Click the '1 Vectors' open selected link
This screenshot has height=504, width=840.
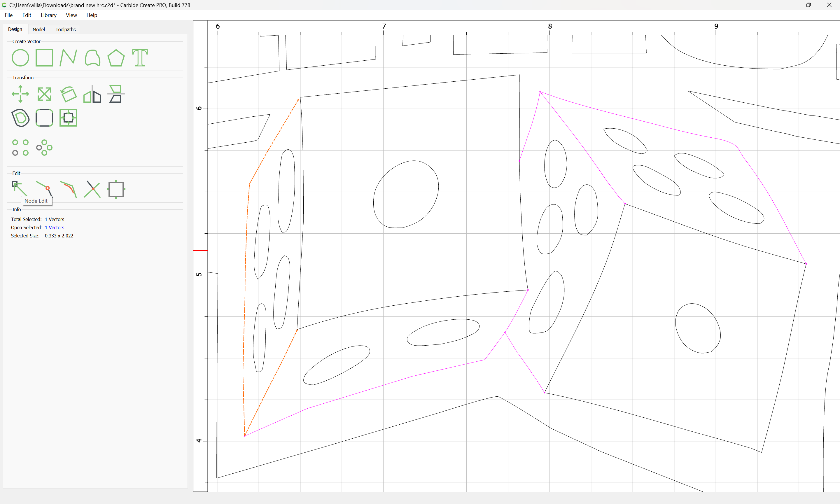point(54,228)
